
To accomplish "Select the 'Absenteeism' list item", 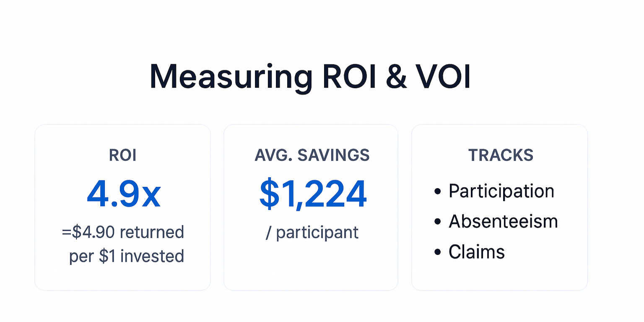I will click(503, 221).
